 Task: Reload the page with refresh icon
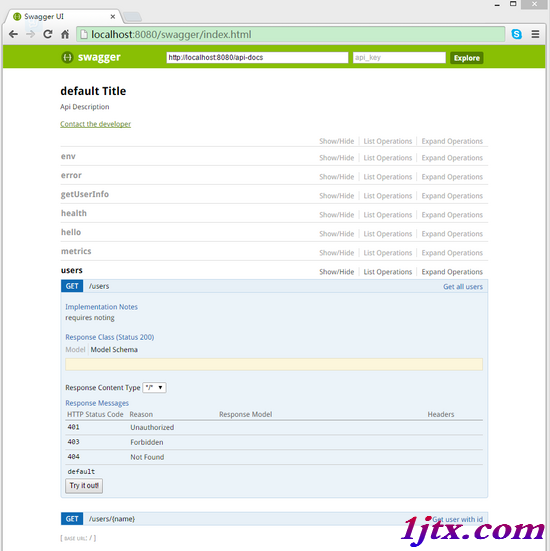tap(48, 34)
